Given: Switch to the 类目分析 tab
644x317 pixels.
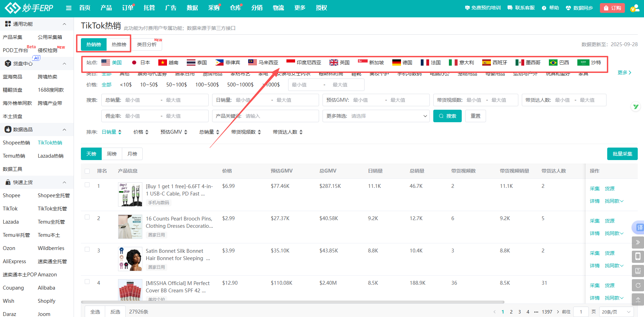Looking at the screenshot, I should coord(147,44).
